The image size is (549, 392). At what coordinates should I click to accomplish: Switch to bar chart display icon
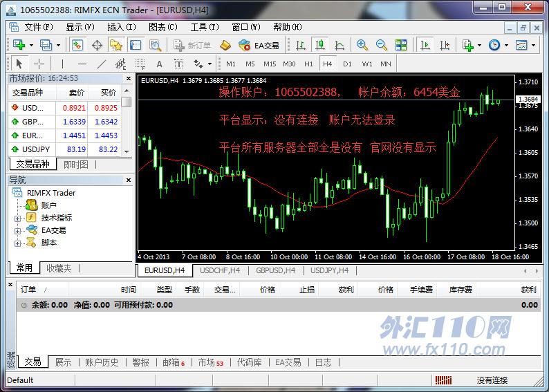[x=301, y=45]
